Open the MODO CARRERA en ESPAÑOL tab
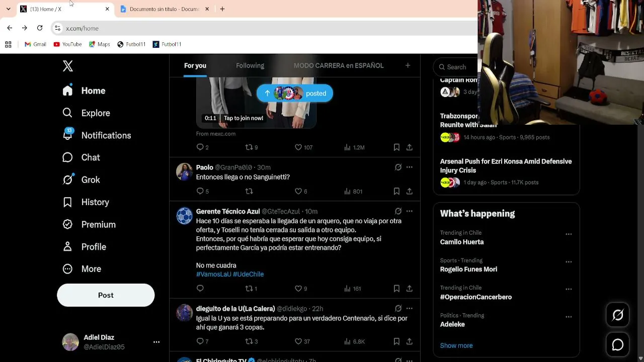The height and width of the screenshot is (362, 644). pos(339,66)
